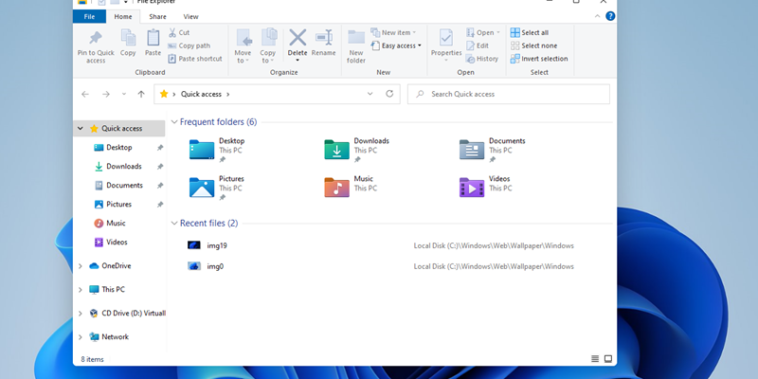
Task: Click Paste shortcut in ribbon
Action: 195,58
